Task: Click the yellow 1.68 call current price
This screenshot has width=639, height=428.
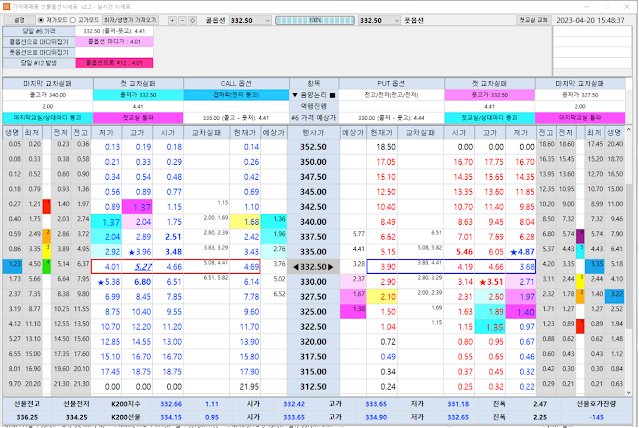Action: tap(245, 222)
